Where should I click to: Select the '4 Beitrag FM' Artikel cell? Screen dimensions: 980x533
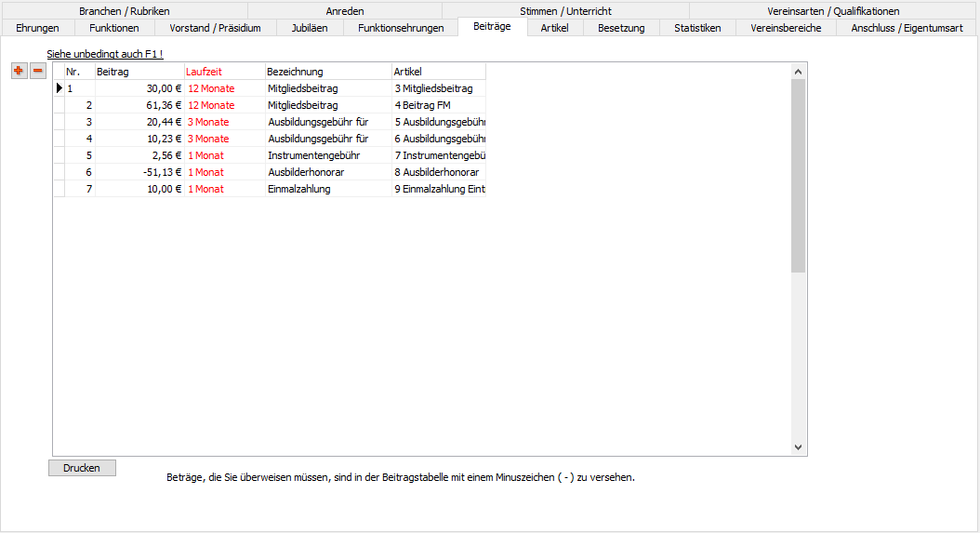[x=438, y=105]
